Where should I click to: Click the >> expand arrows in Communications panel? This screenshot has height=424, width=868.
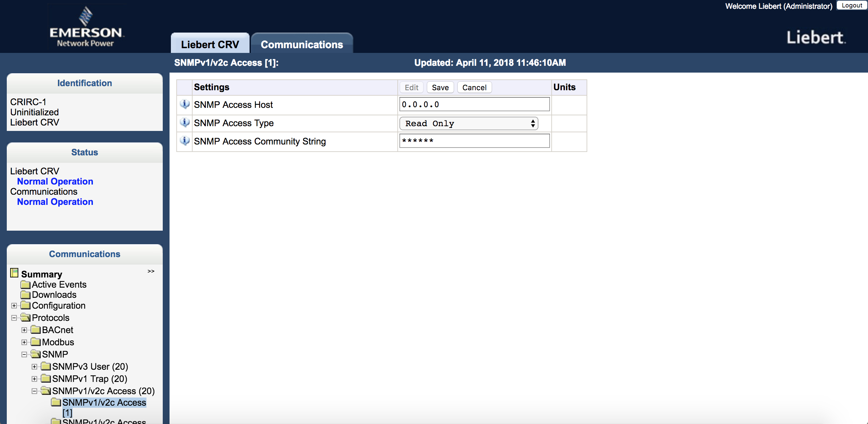point(151,271)
